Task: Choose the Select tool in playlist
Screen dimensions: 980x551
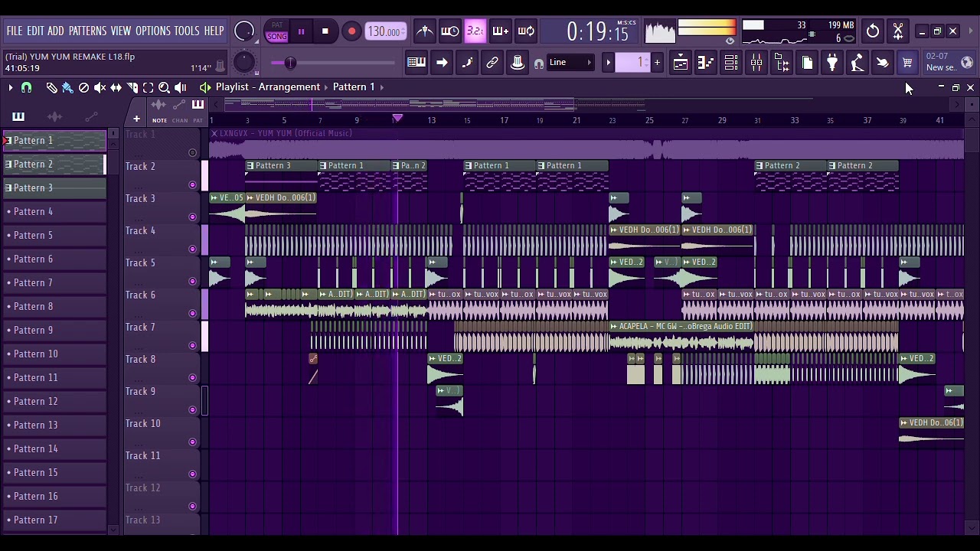Action: click(148, 88)
